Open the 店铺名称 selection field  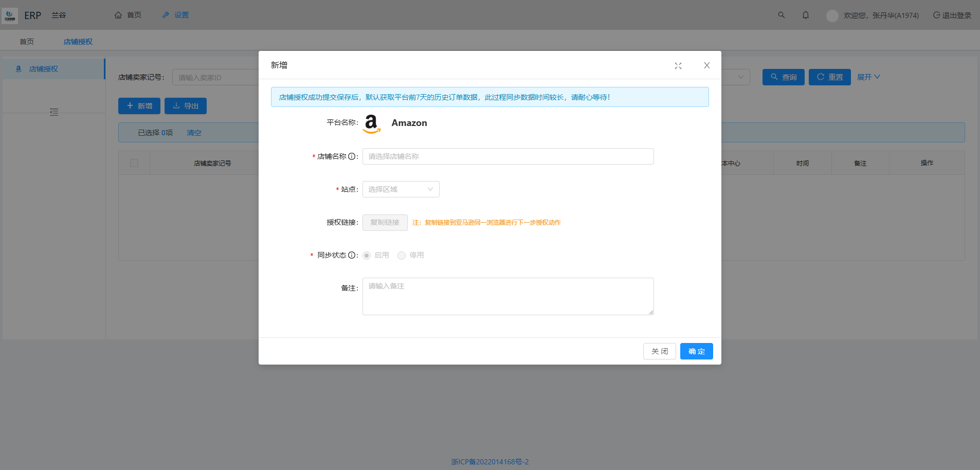point(507,156)
